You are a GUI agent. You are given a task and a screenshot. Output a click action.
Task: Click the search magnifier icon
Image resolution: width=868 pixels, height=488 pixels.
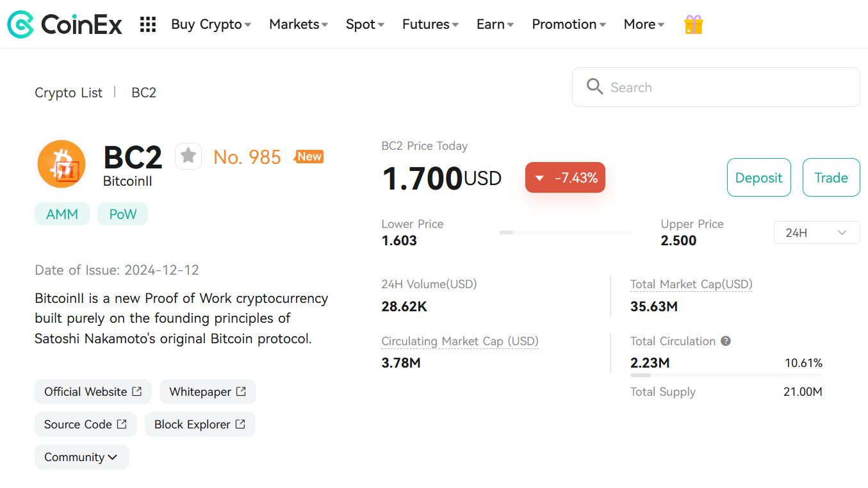(594, 87)
